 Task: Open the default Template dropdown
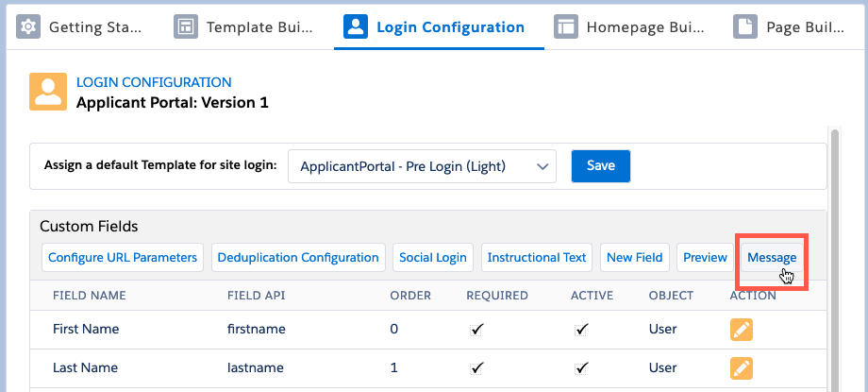(422, 166)
